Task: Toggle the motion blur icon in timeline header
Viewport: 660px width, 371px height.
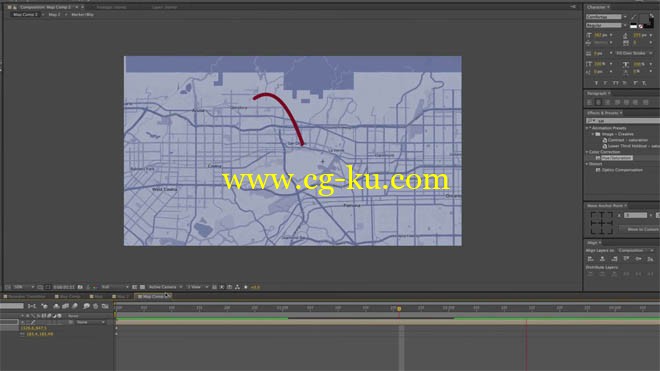Action: [75, 306]
